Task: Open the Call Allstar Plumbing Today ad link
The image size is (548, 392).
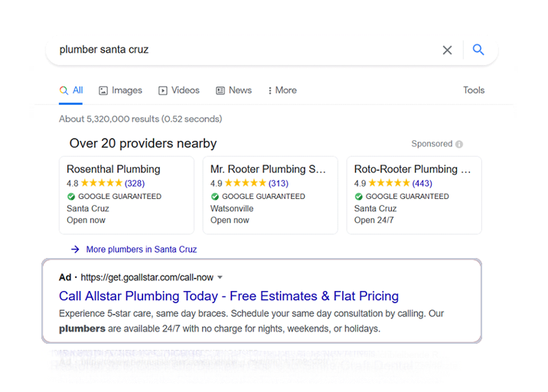Action: click(x=229, y=296)
